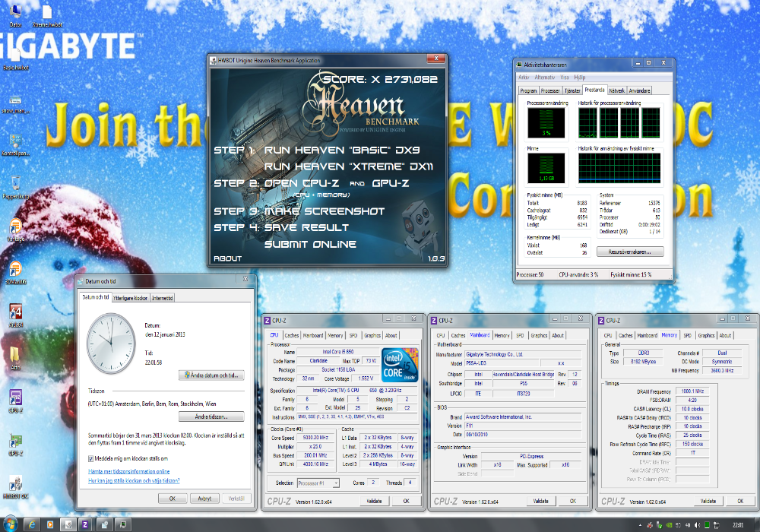Open the Papperskorg recycle bin icon
The image size is (760, 532).
15,187
